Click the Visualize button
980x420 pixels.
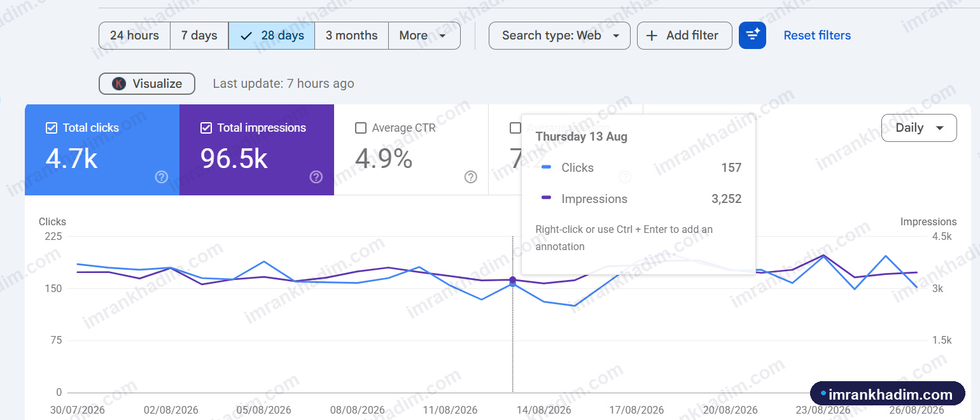coord(147,83)
